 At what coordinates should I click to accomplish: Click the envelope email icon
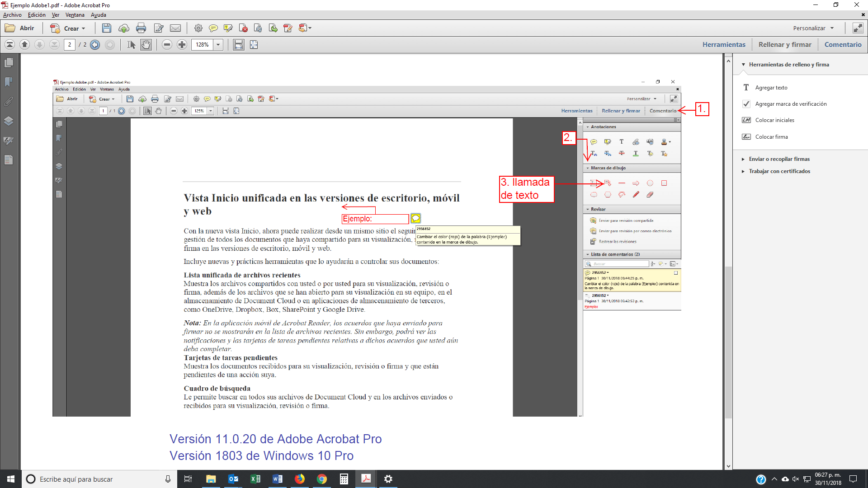point(175,28)
